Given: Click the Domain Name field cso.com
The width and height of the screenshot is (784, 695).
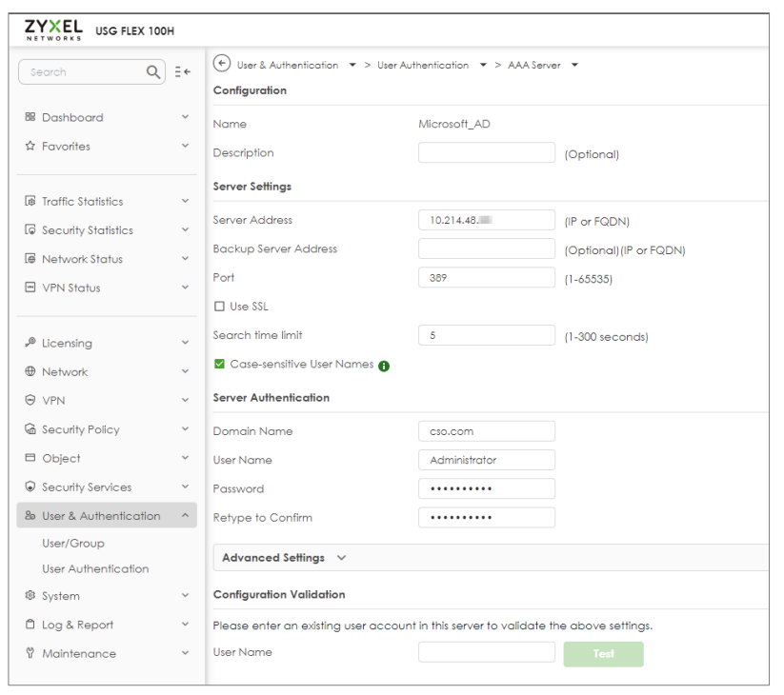Looking at the screenshot, I should [x=487, y=431].
